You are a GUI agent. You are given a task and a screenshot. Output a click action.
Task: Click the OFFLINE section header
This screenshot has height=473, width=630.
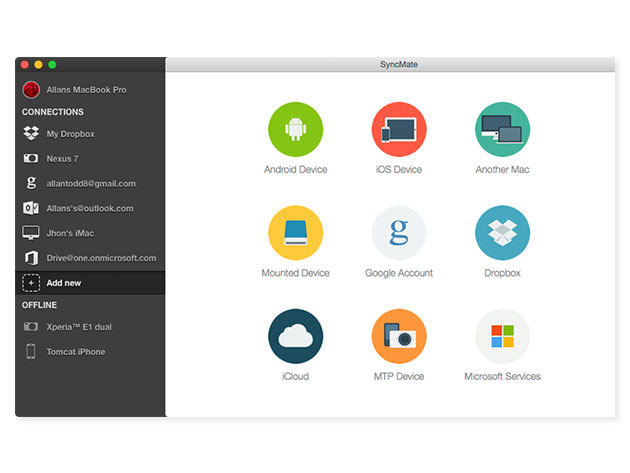[39, 305]
